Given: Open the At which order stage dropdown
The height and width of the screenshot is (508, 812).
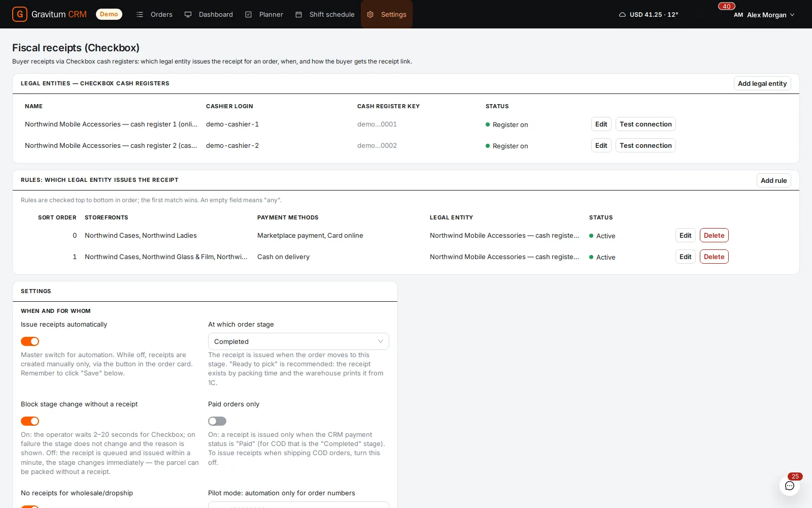Looking at the screenshot, I should tap(298, 341).
